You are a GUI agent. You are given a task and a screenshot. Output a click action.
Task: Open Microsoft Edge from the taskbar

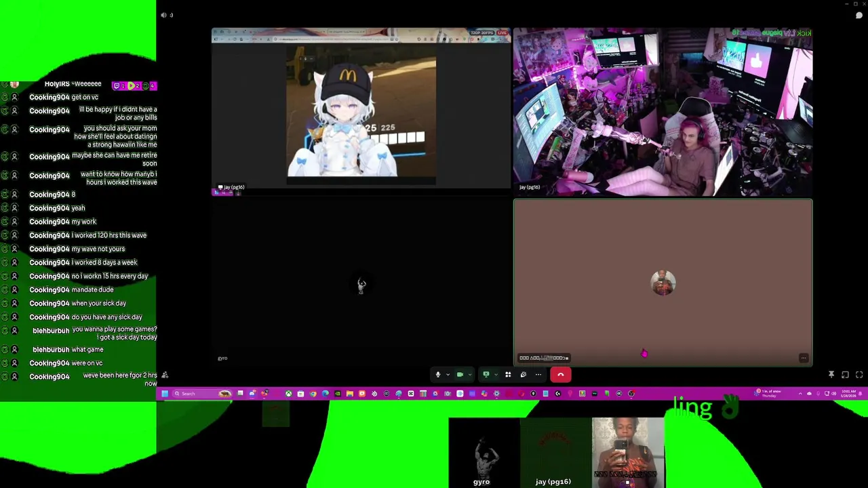[x=325, y=393]
